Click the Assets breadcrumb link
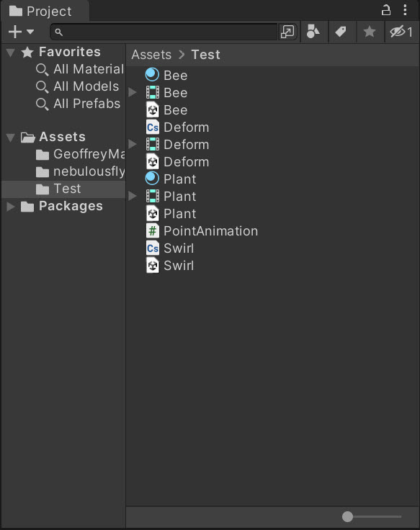Image resolution: width=420 pixels, height=530 pixels. [151, 55]
